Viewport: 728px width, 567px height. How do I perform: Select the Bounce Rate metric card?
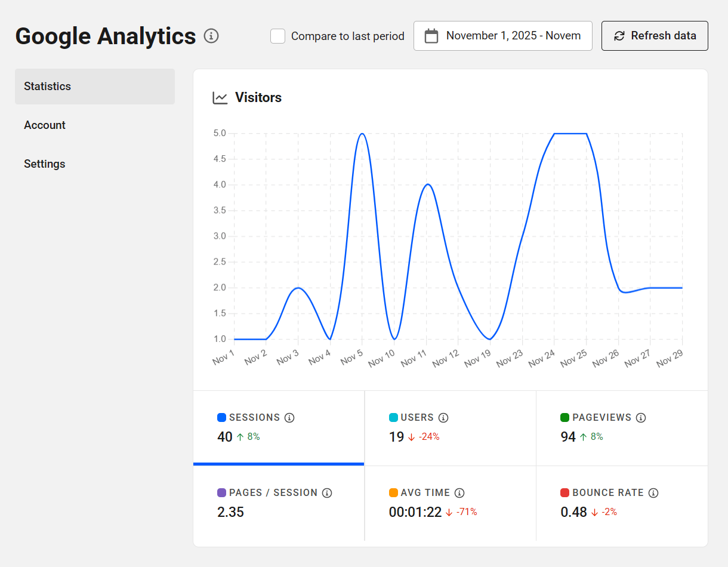click(x=622, y=503)
